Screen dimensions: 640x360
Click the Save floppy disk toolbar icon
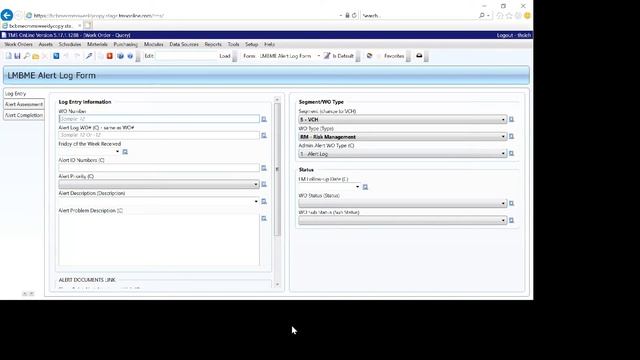click(x=17, y=56)
